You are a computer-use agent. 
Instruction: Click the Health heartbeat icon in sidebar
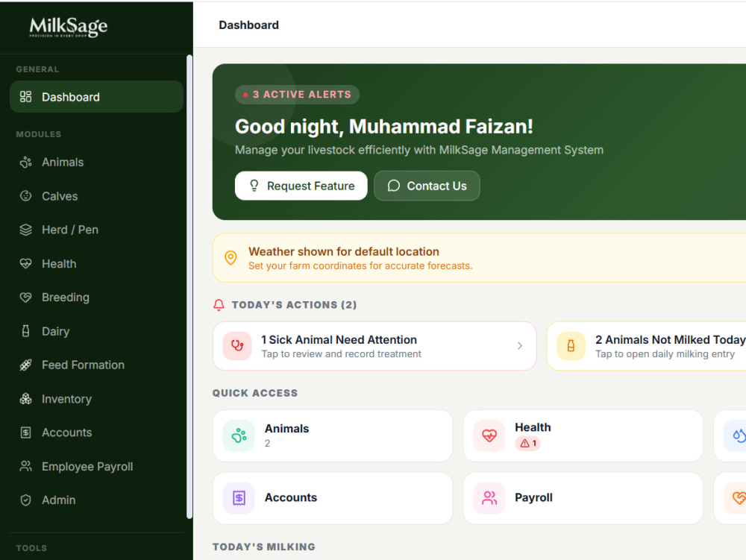click(25, 263)
